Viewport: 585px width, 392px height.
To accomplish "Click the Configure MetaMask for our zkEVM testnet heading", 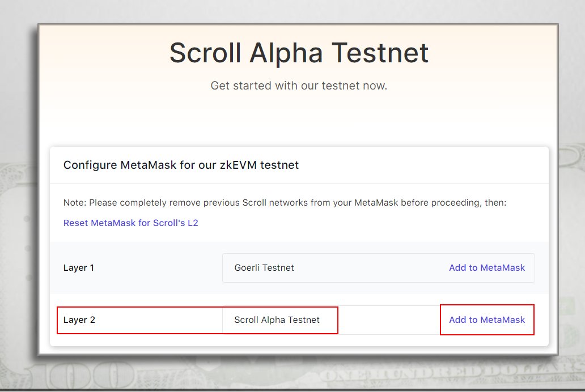I will pos(181,165).
